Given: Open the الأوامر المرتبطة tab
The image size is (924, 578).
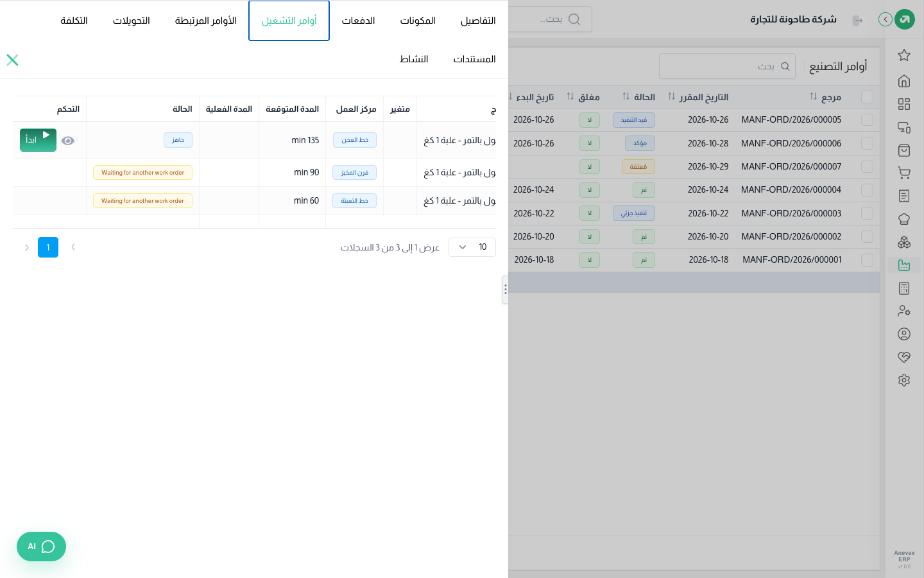Looking at the screenshot, I should [206, 21].
